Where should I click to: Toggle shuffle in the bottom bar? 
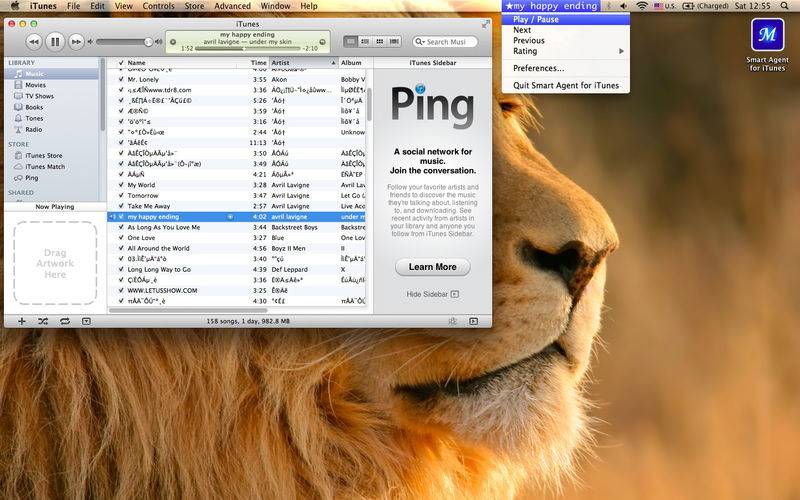coord(43,321)
